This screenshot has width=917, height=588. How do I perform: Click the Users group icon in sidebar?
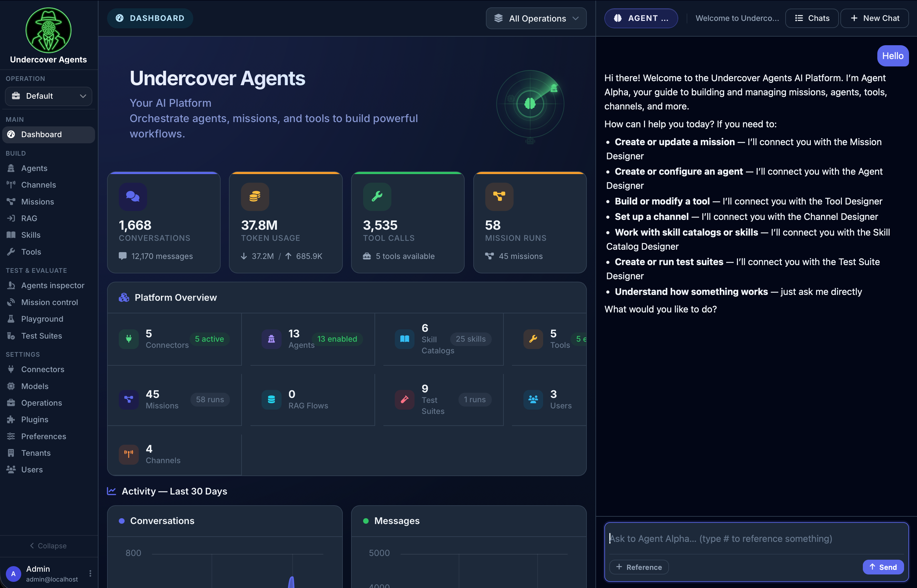[11, 470]
